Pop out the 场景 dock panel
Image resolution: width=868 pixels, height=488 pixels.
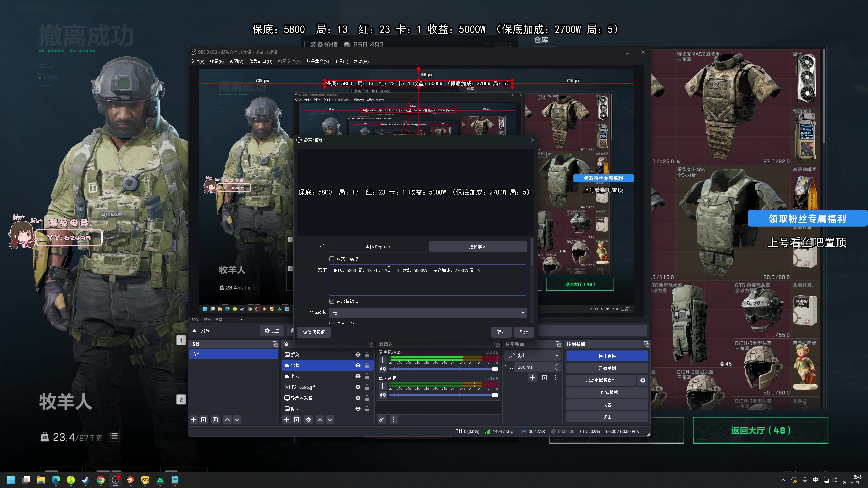(x=275, y=344)
